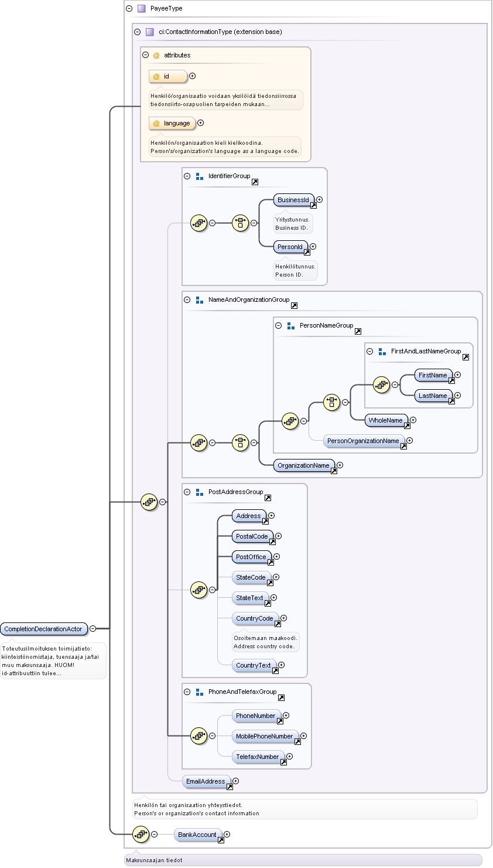Select the WholeName element
Viewport: 493px width, 868px height.
tap(386, 420)
